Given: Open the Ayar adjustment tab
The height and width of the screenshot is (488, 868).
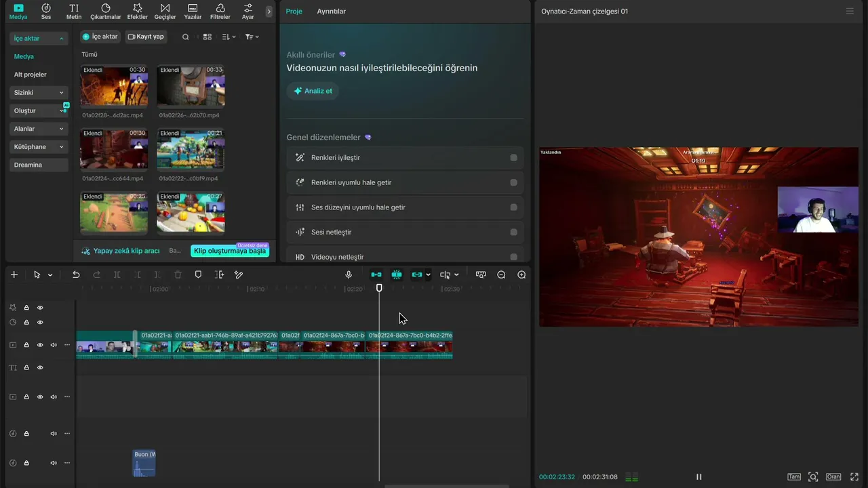Looking at the screenshot, I should coord(248,11).
